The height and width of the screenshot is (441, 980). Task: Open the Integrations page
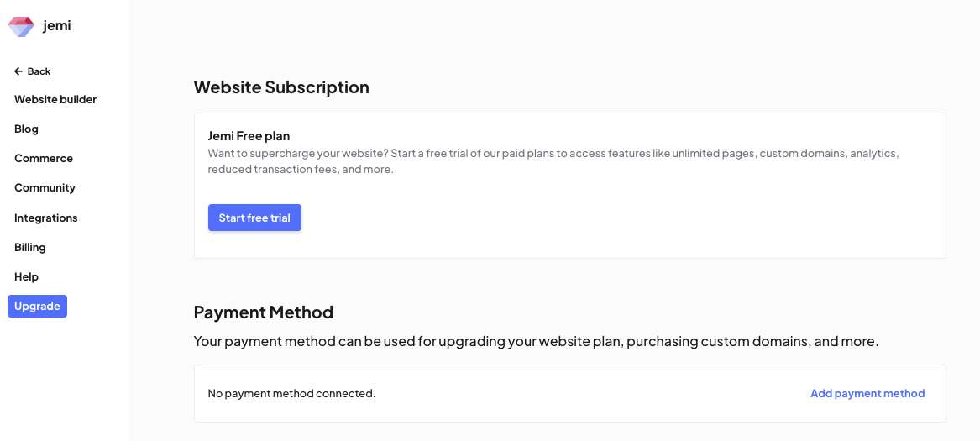(46, 218)
